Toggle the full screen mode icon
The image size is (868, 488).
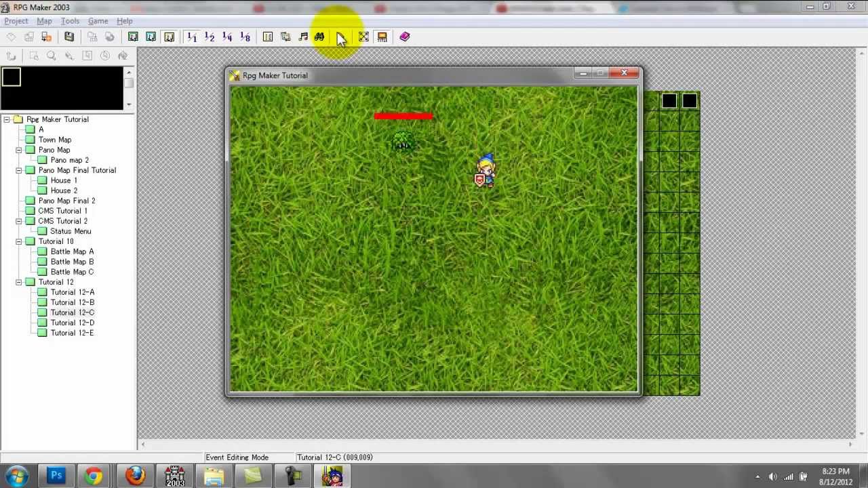(363, 37)
